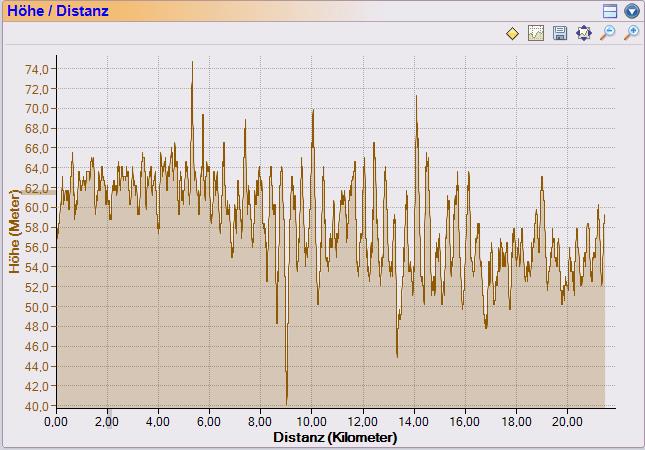Fit the chart to window using the arrows icon
The width and height of the screenshot is (645, 450).
point(584,34)
